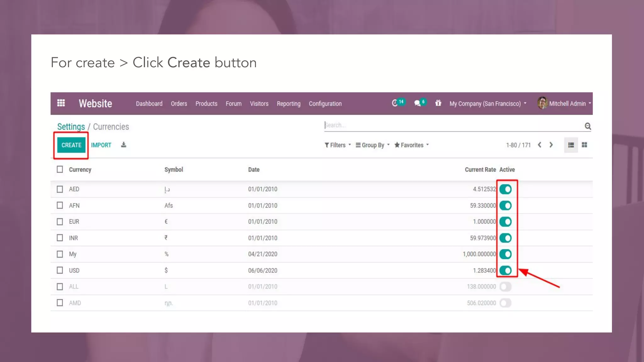The height and width of the screenshot is (362, 644).
Task: Go to next page of records
Action: tap(551, 145)
